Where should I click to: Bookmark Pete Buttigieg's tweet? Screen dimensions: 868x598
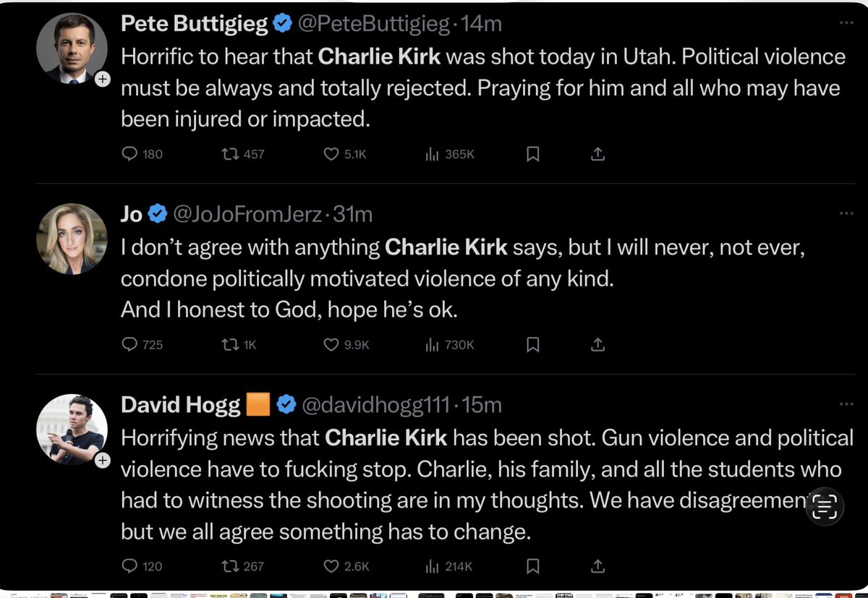click(533, 154)
